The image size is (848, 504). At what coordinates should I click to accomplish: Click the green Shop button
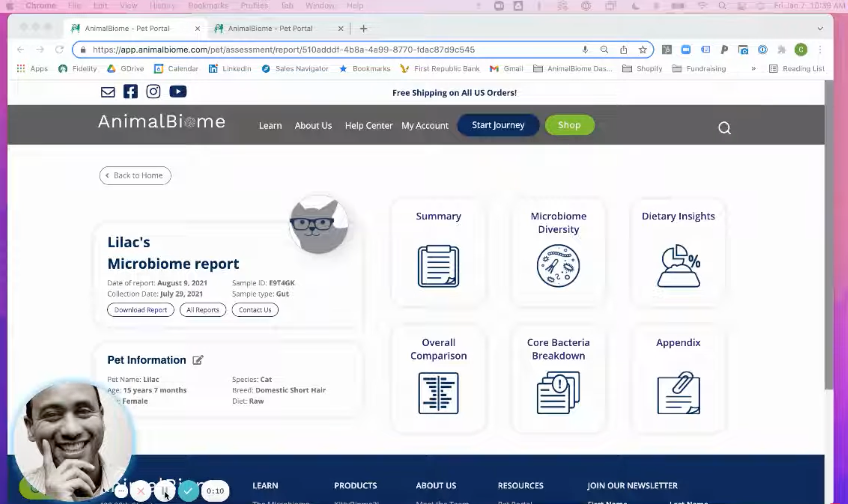click(x=569, y=125)
